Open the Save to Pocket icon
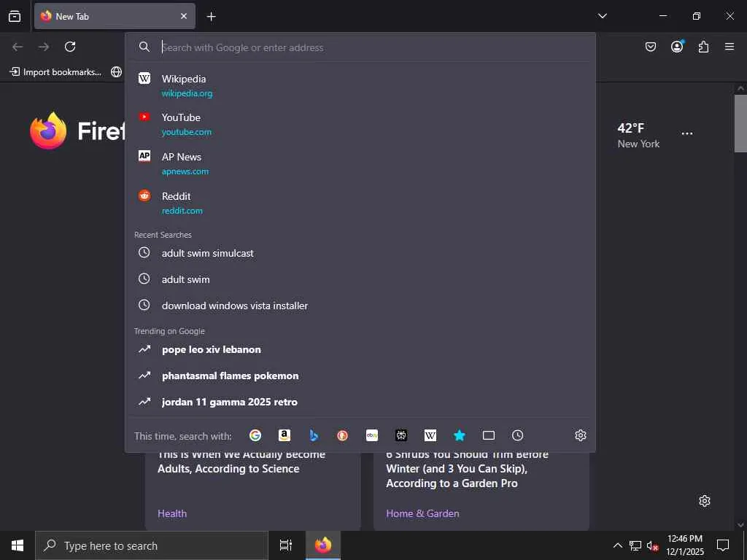The width and height of the screenshot is (747, 560). pos(650,47)
